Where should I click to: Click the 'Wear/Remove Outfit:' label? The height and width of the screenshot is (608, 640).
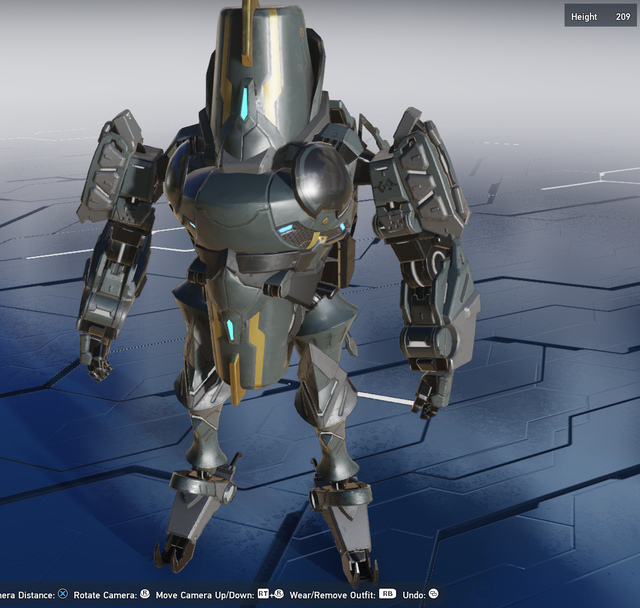point(333,595)
